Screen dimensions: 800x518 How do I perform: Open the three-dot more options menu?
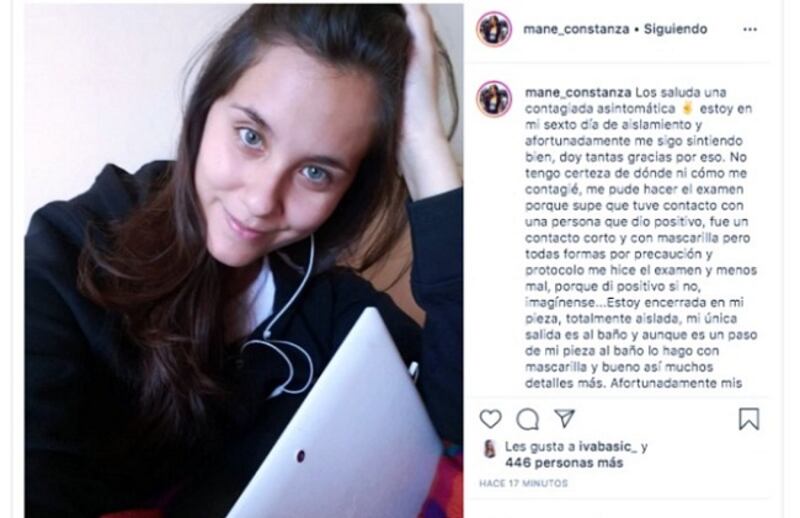[x=750, y=30]
